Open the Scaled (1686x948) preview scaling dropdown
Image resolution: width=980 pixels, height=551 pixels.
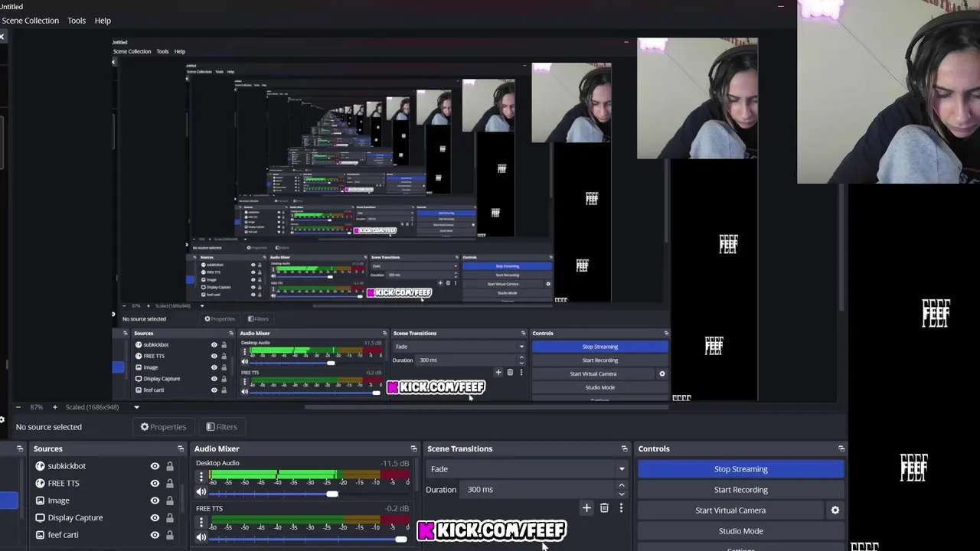[x=103, y=407]
